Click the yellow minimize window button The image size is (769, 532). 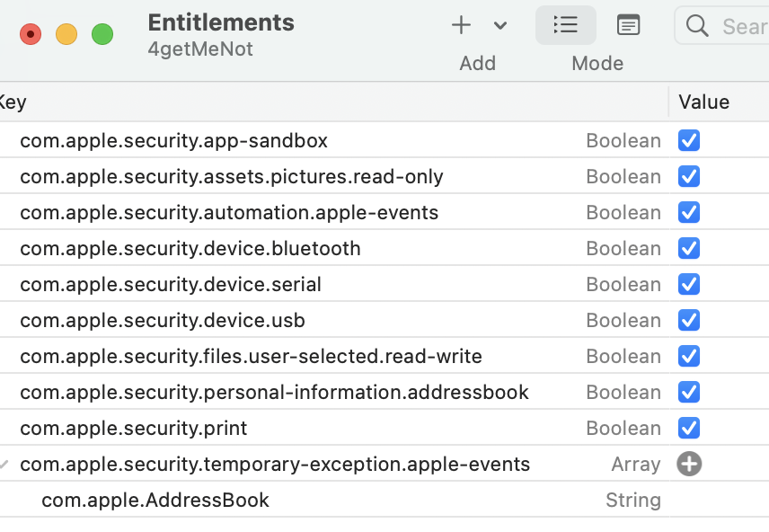point(66,34)
